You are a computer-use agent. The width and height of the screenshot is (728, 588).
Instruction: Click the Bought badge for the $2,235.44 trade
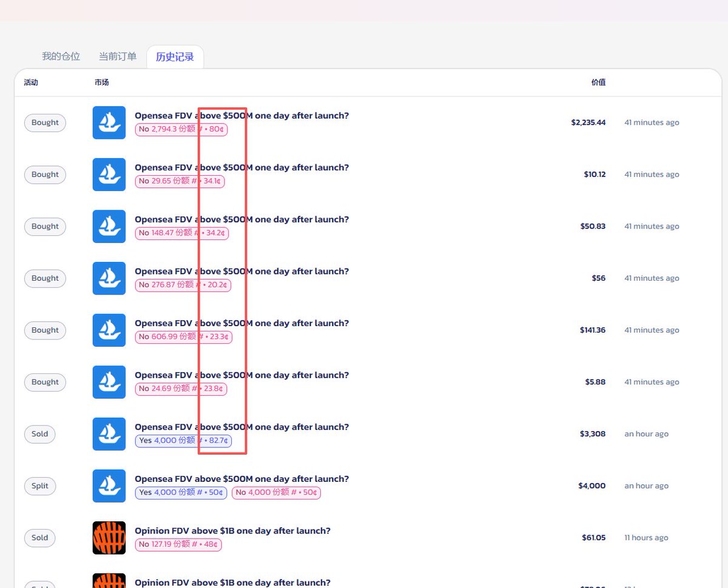[x=45, y=122]
